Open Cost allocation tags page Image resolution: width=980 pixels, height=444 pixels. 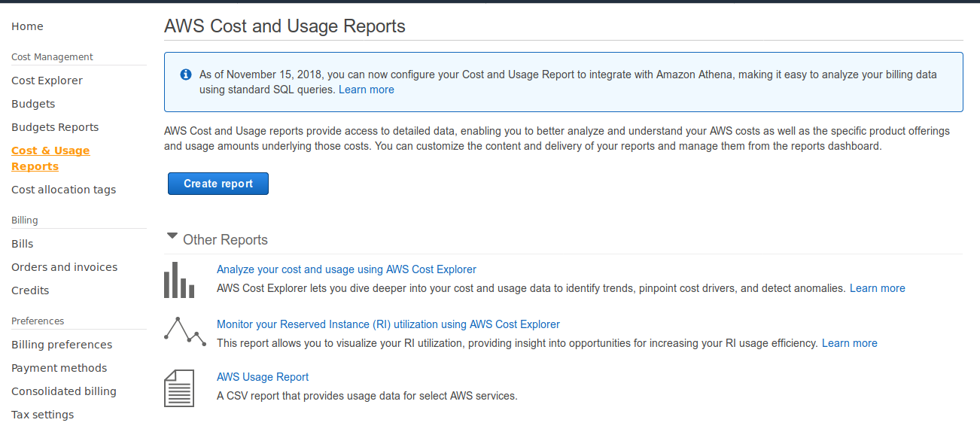point(64,190)
